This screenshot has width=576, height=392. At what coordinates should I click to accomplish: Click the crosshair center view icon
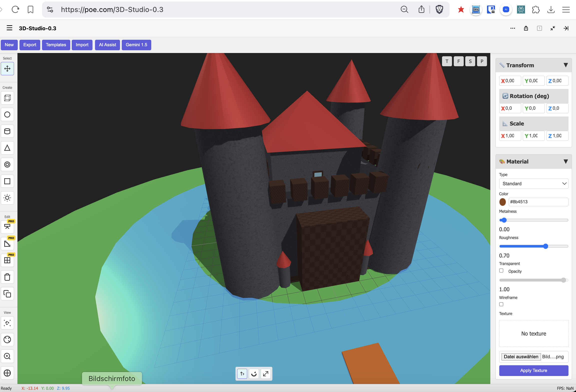(7, 373)
